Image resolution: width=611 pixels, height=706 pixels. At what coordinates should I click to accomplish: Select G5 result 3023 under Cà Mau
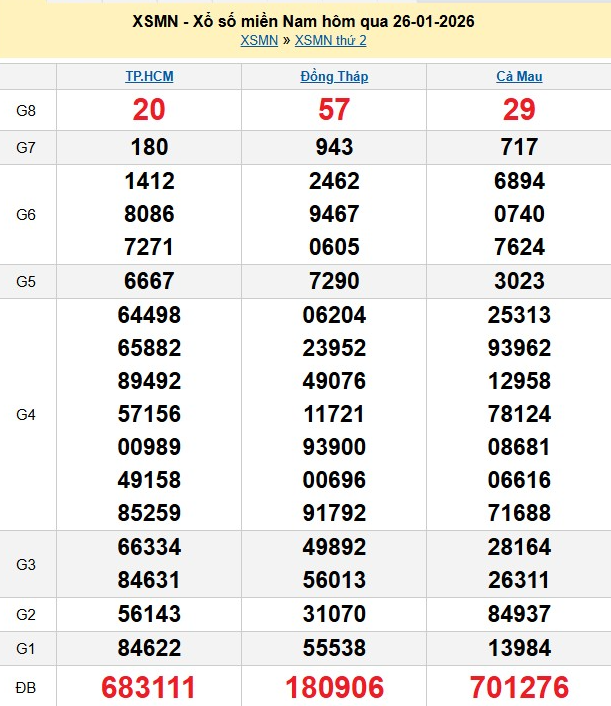pyautogui.click(x=519, y=282)
